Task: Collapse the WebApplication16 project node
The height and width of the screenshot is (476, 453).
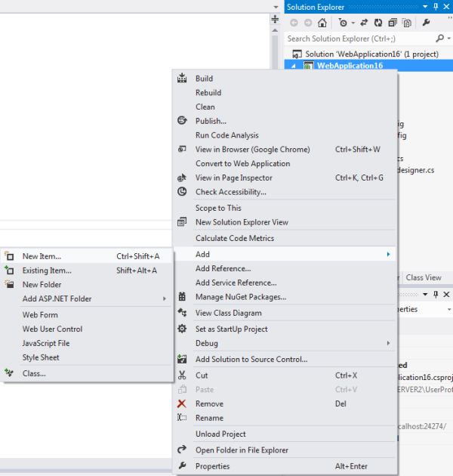Action: pyautogui.click(x=293, y=66)
